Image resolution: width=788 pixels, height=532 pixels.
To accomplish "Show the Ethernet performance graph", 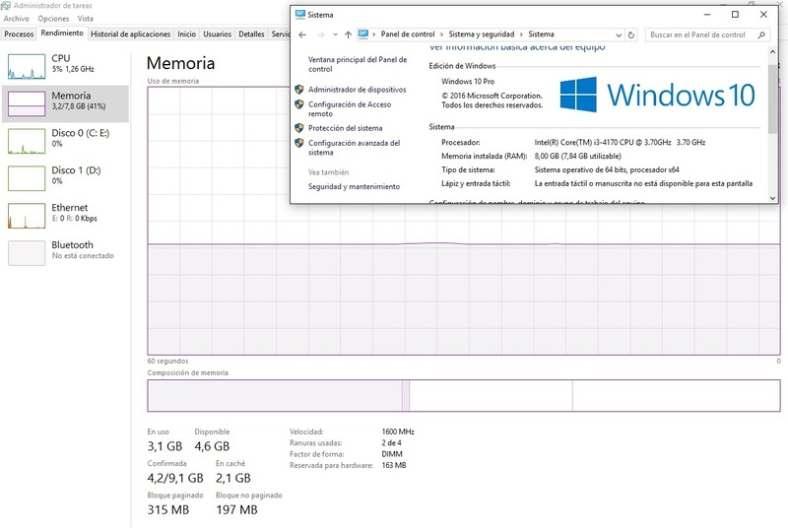I will tap(28, 214).
